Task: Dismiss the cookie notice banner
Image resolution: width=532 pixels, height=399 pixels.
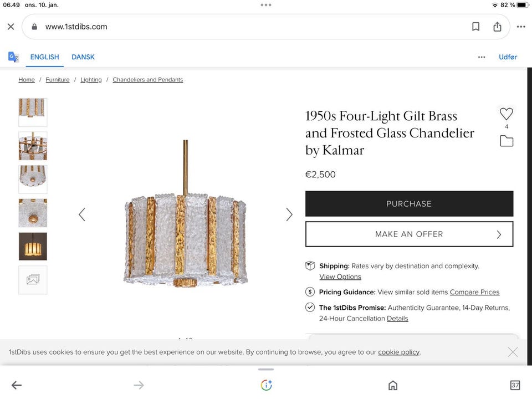Action: (x=513, y=352)
